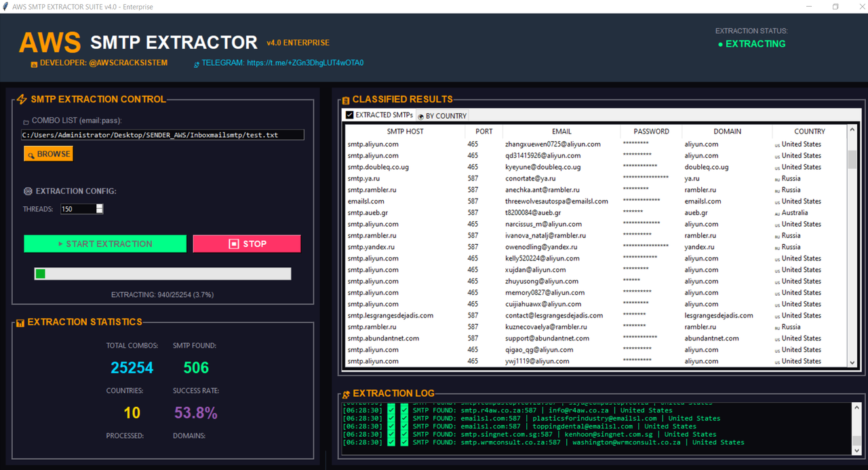
Task: Click the DEVELOPER: @AWSCRACKSISTEM text
Action: (x=103, y=62)
